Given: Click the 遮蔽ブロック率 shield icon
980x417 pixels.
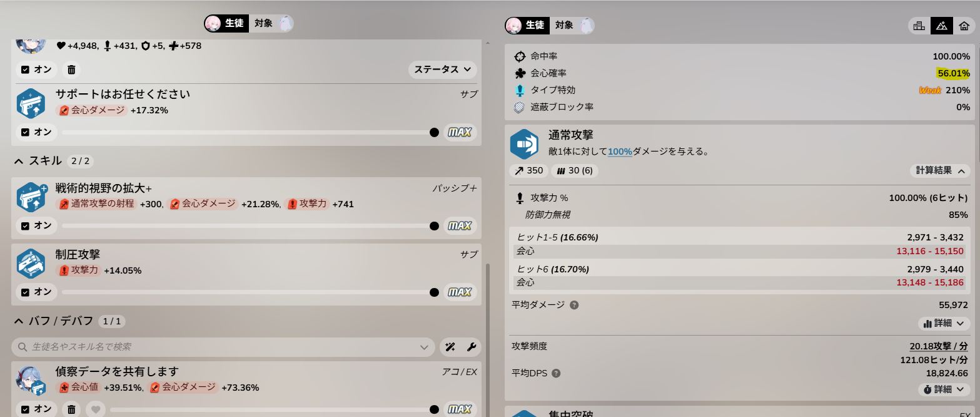Looking at the screenshot, I should pyautogui.click(x=519, y=107).
